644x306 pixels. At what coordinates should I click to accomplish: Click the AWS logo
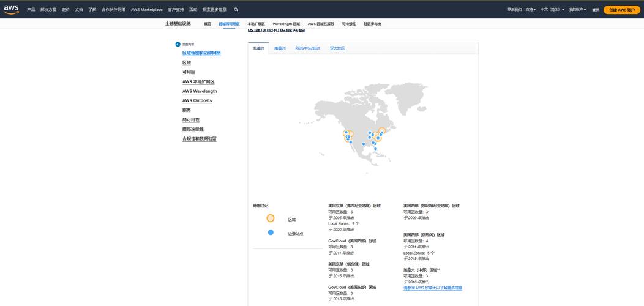point(11,9)
